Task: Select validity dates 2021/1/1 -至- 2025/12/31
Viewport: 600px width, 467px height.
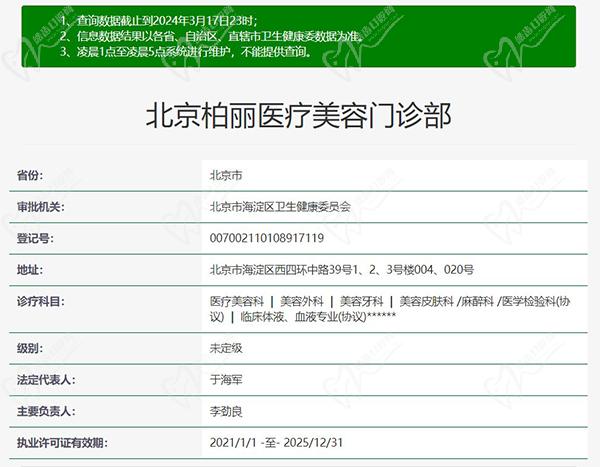Action: [x=276, y=443]
